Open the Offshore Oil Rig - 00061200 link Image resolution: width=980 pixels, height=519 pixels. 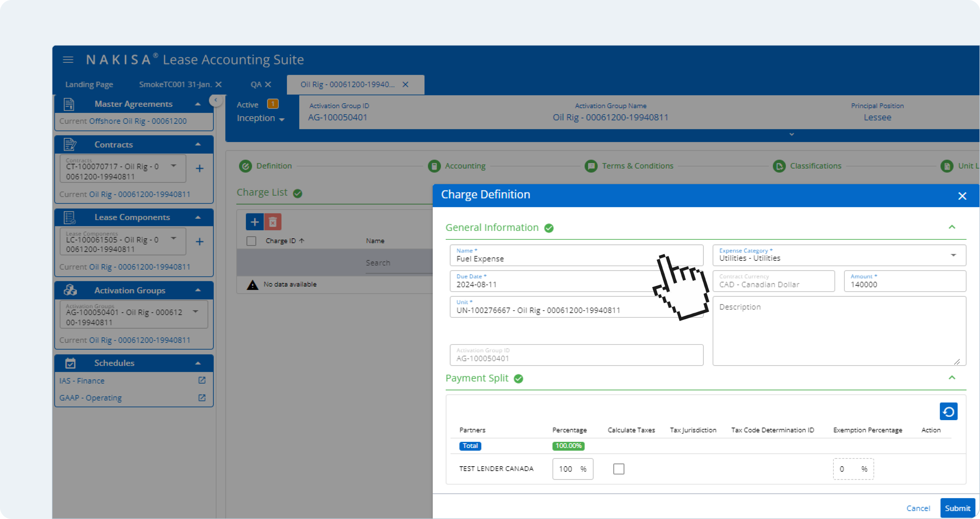[x=138, y=121]
